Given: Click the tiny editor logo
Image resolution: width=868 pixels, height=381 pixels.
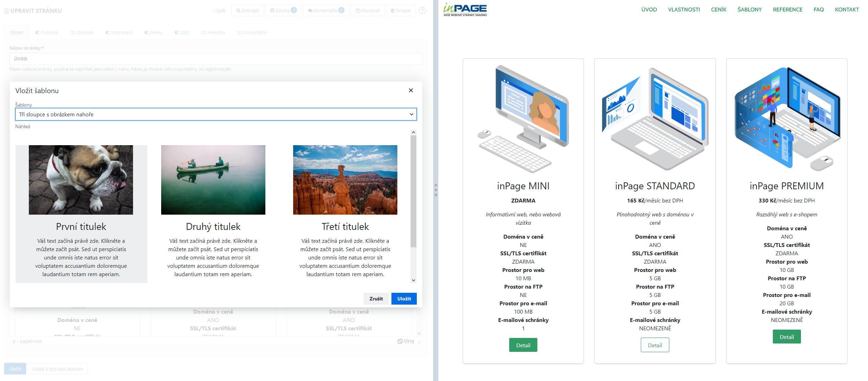Looking at the screenshot, I should pos(406,341).
